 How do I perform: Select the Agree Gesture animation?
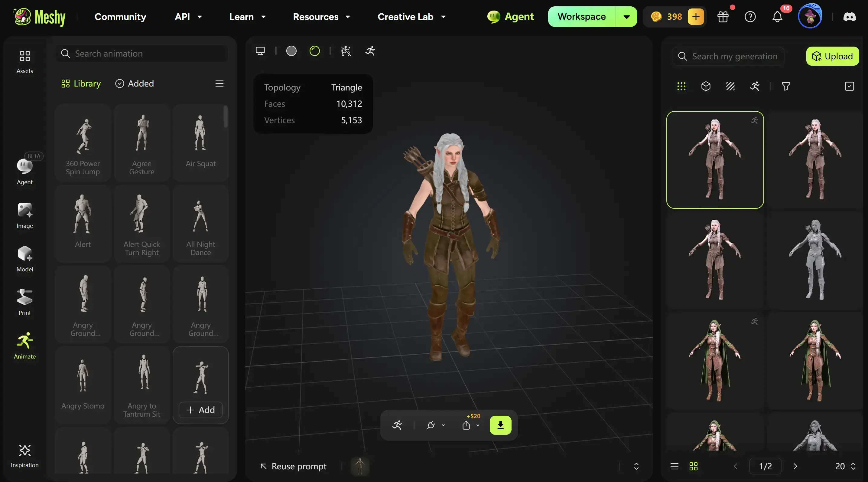(141, 143)
